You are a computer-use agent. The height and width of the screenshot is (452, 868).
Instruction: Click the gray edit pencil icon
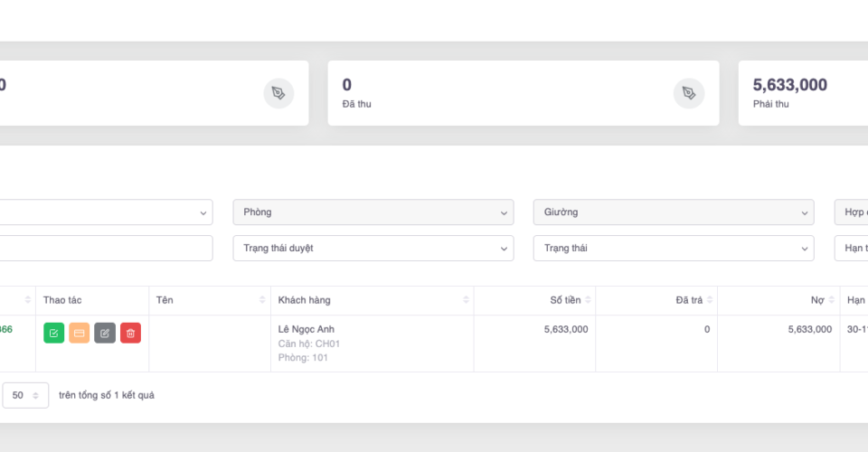[x=105, y=334]
